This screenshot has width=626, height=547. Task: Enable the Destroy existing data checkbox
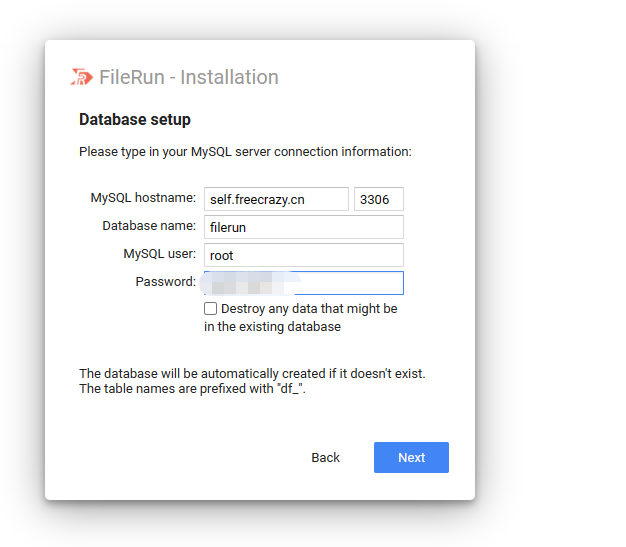coord(211,309)
